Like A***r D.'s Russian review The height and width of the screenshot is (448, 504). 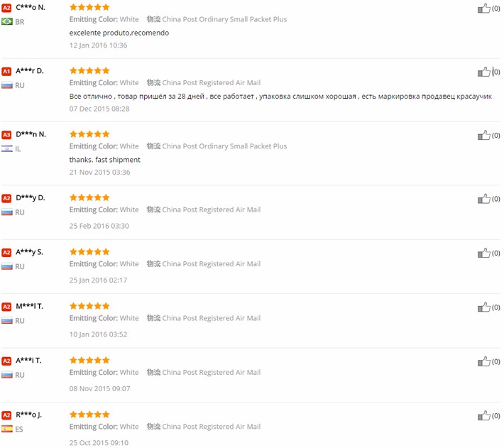(x=484, y=72)
